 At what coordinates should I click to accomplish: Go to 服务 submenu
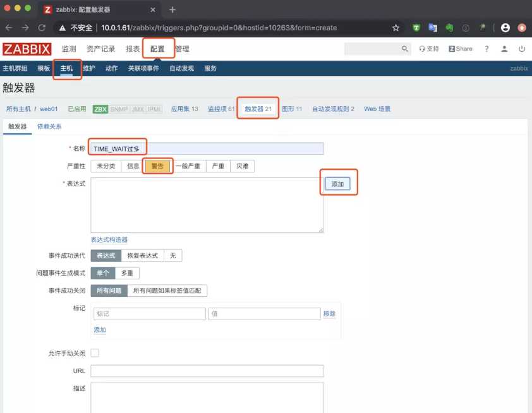click(210, 68)
